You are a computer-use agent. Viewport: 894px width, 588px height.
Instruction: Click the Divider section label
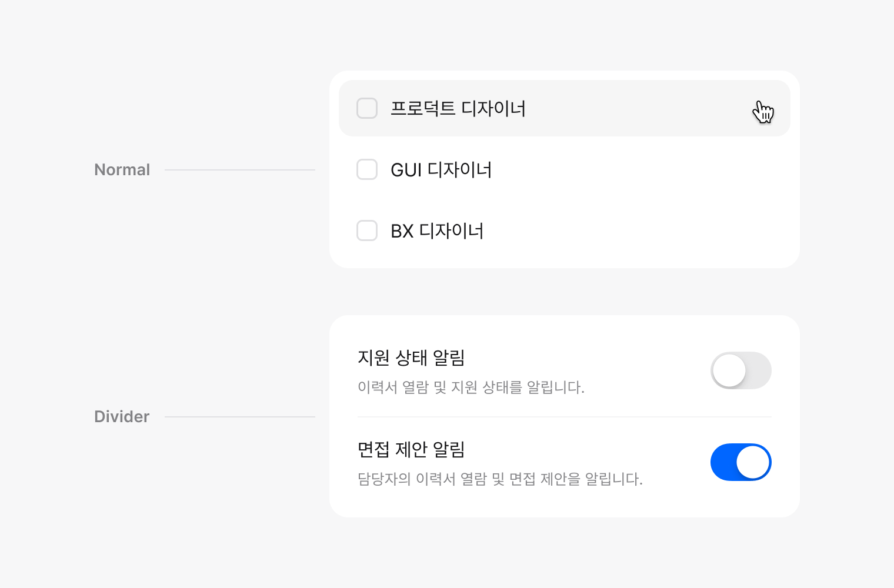tap(122, 417)
